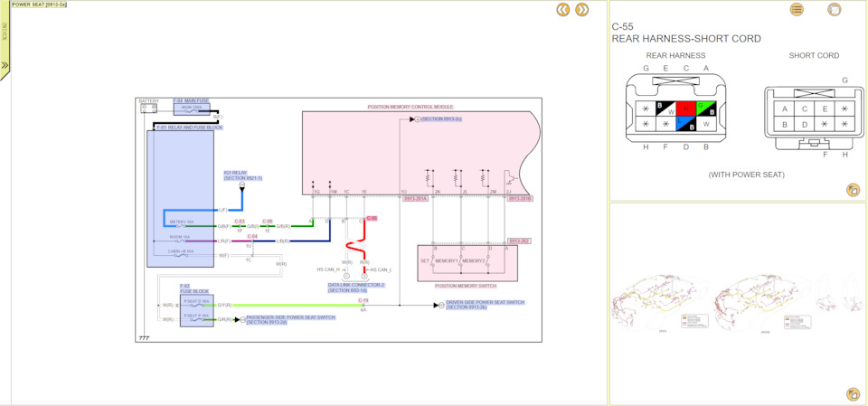The height and width of the screenshot is (406, 868).
Task: Click the blue and black L/B pin cell
Action: point(686,124)
